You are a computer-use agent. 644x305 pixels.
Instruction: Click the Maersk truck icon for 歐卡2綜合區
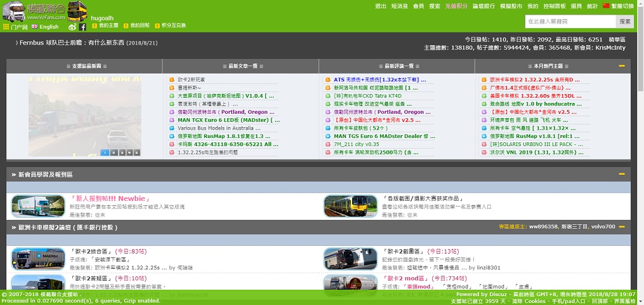(x=38, y=259)
